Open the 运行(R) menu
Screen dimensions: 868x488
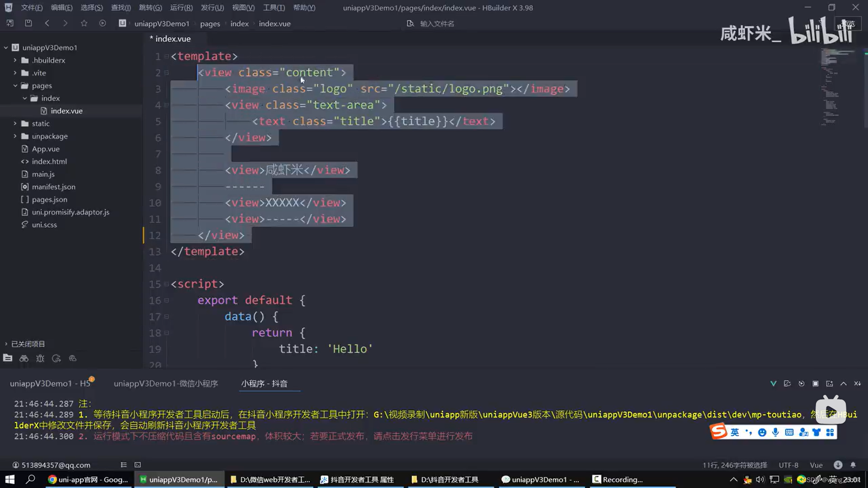(181, 8)
